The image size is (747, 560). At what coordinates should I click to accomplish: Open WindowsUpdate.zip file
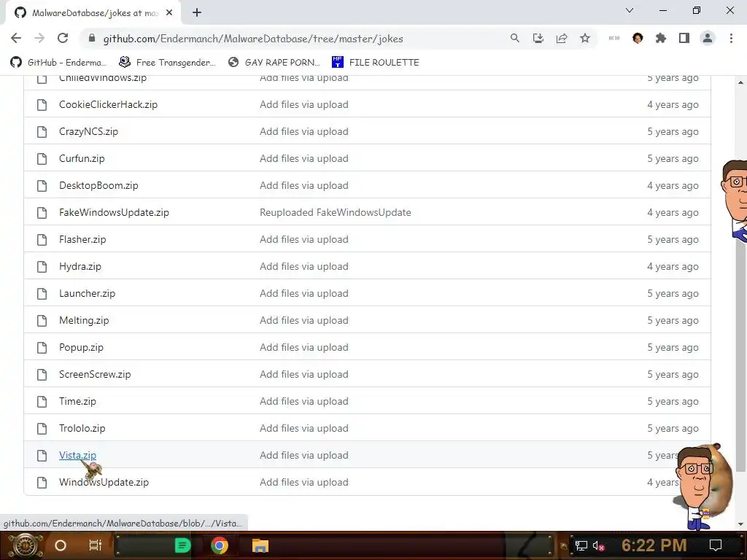104,483
